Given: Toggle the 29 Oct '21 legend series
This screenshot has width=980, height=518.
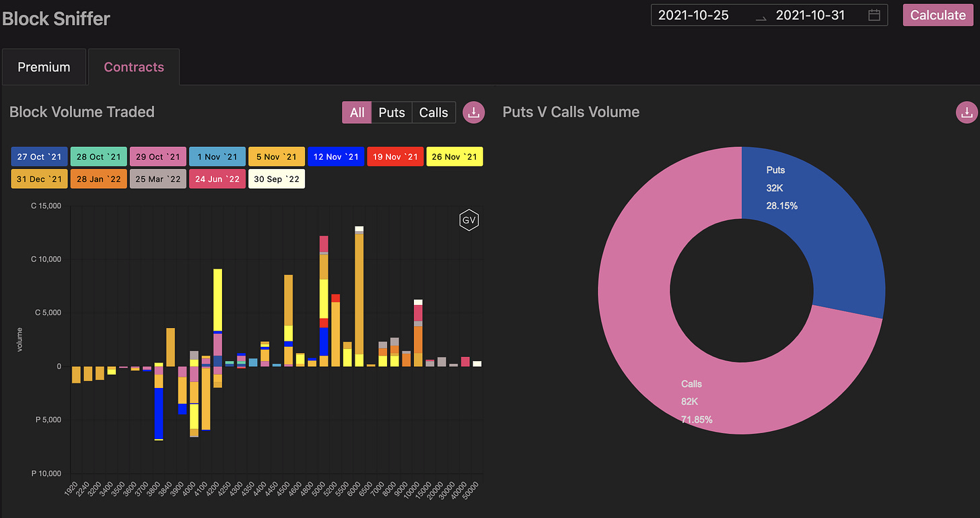Looking at the screenshot, I should point(157,157).
